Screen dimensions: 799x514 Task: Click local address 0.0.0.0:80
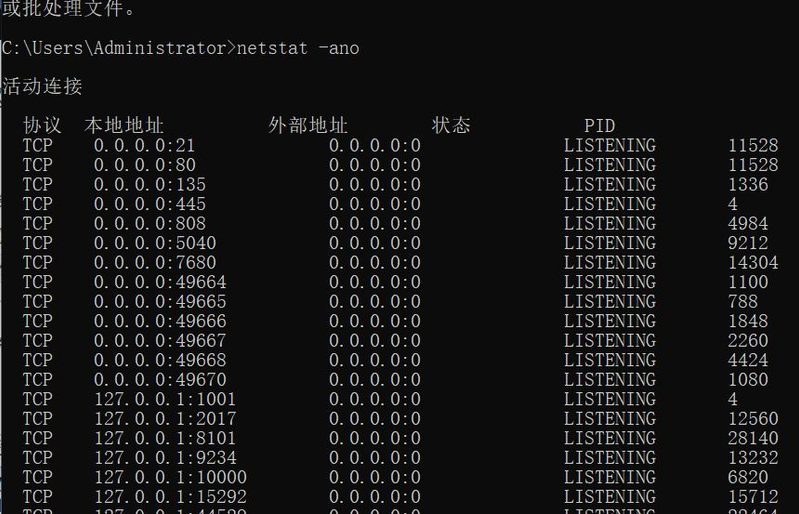point(144,165)
